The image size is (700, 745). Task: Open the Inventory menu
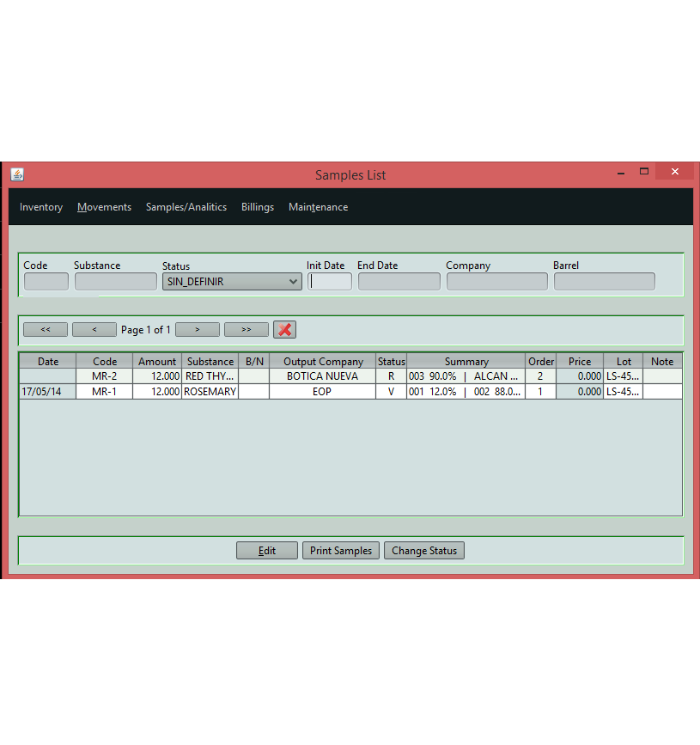[x=41, y=207]
